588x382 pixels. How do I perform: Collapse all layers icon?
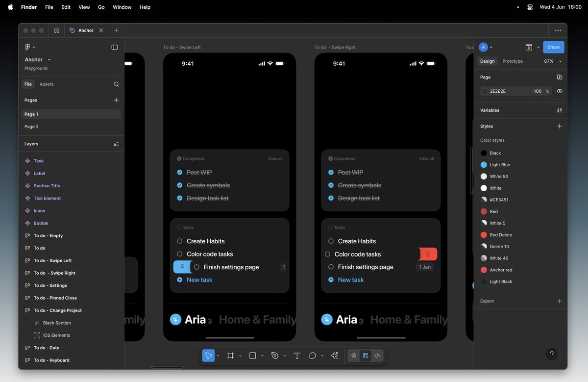(x=116, y=144)
